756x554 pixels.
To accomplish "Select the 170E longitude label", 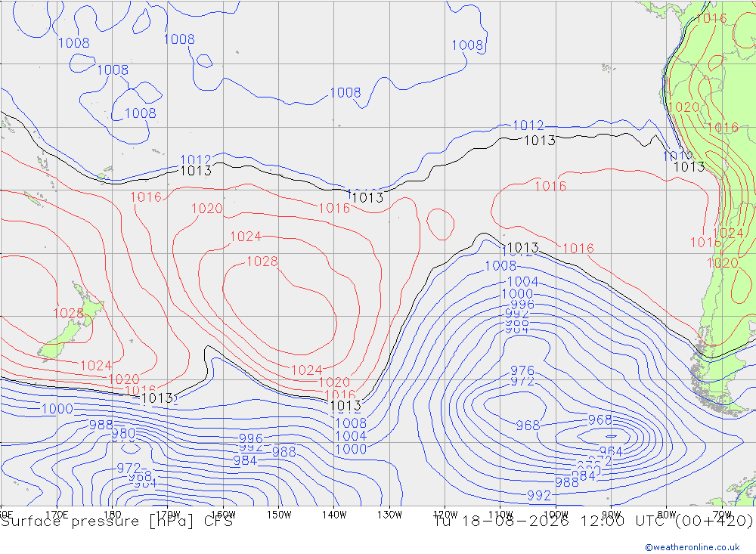I will coord(57,515).
